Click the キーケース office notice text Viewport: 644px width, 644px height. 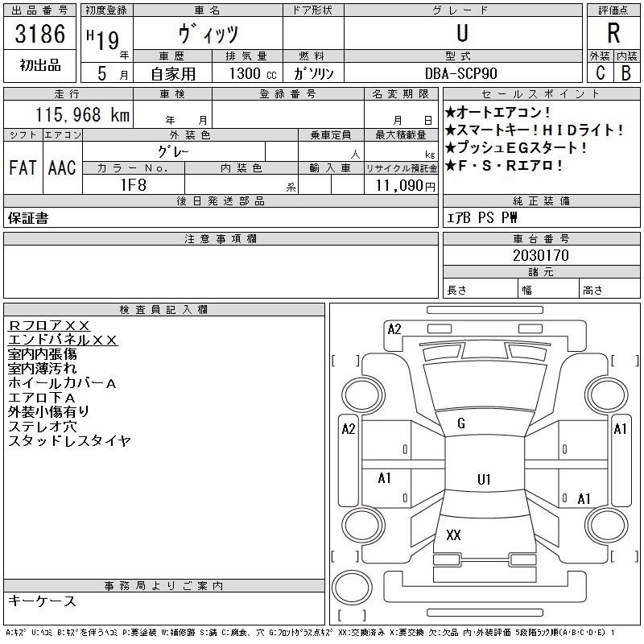click(42, 601)
